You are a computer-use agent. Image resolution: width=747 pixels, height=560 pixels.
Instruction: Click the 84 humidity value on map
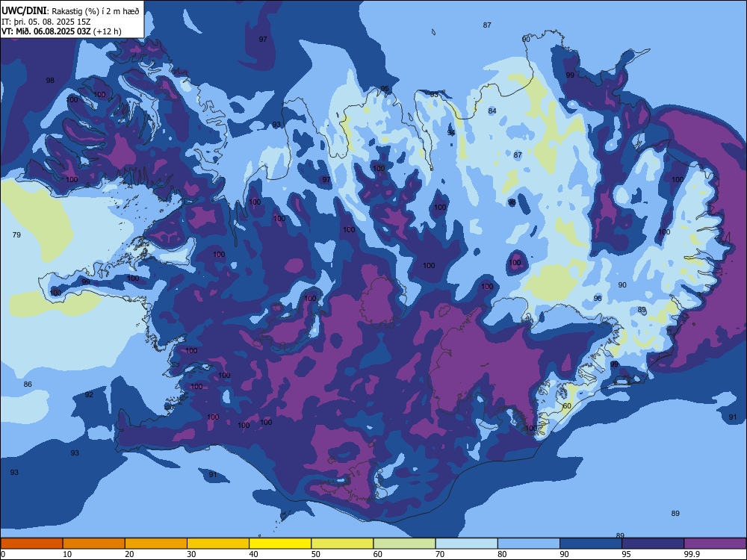(492, 111)
